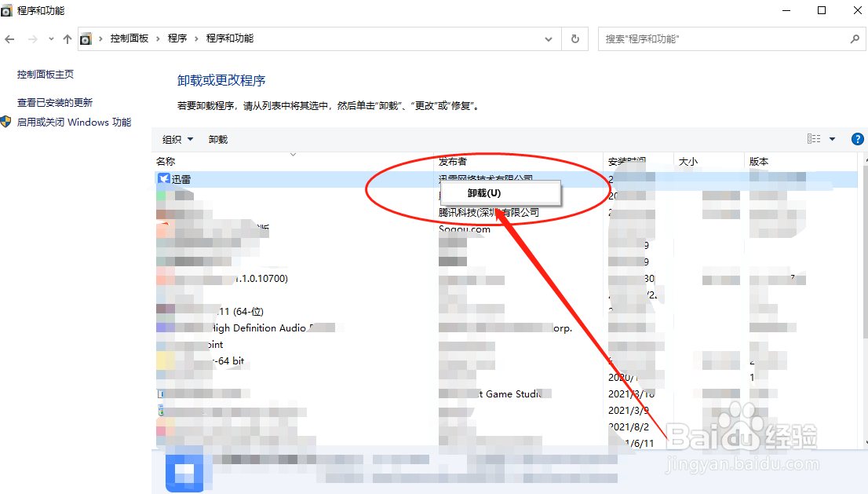Click the Back navigation arrow
Viewport: 868px width, 494px height.
click(x=9, y=38)
